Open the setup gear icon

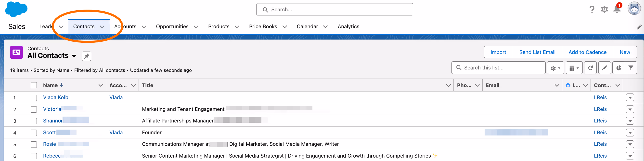click(604, 10)
